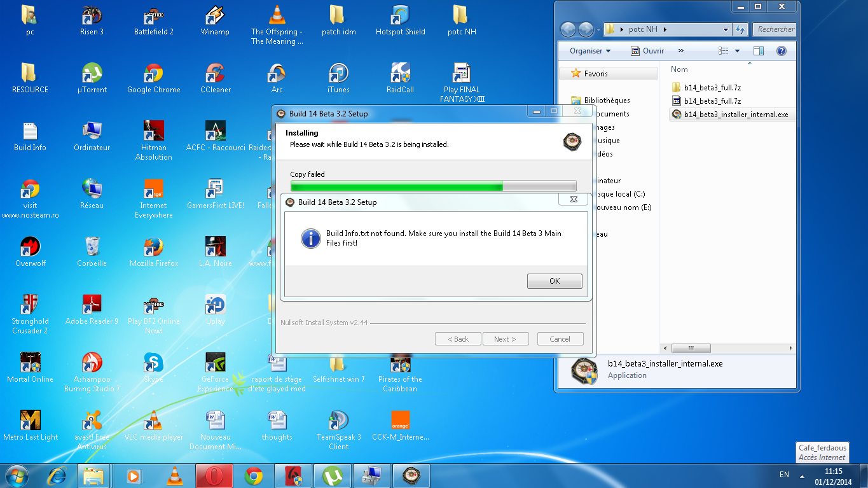Open the patch idm folder

338,21
